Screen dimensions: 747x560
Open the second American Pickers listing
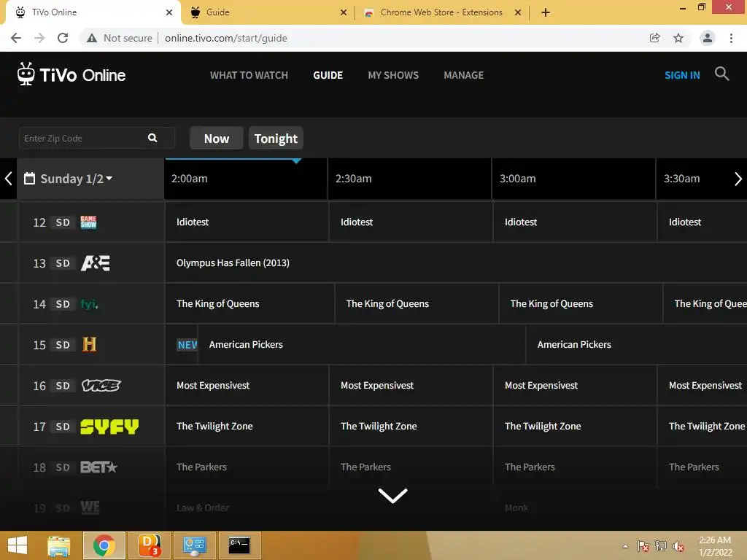(636, 344)
